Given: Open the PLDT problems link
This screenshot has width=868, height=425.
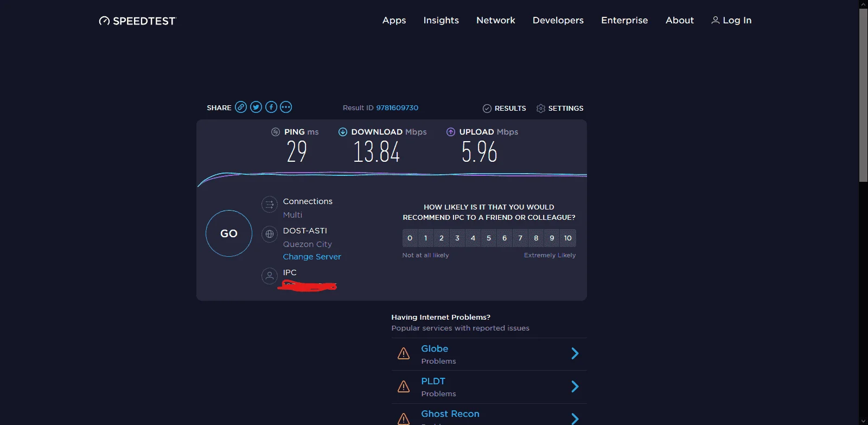Looking at the screenshot, I should click(433, 381).
